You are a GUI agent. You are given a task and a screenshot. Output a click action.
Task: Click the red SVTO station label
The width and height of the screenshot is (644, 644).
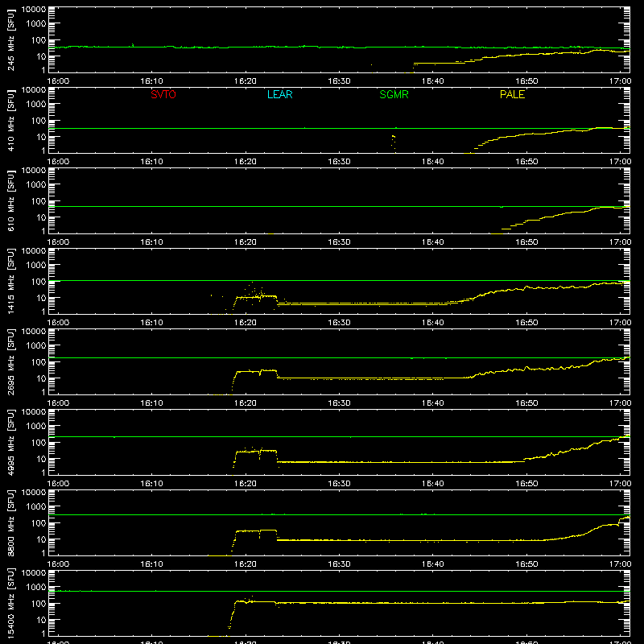(x=163, y=94)
